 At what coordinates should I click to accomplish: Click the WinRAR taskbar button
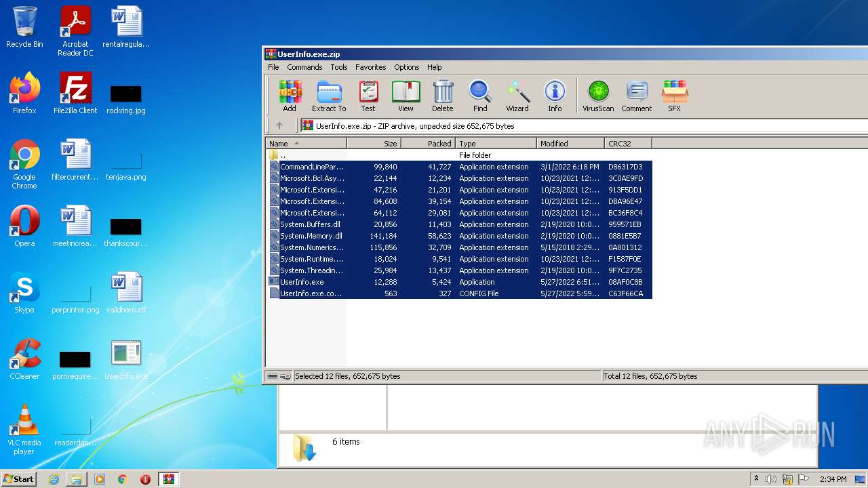click(x=168, y=479)
